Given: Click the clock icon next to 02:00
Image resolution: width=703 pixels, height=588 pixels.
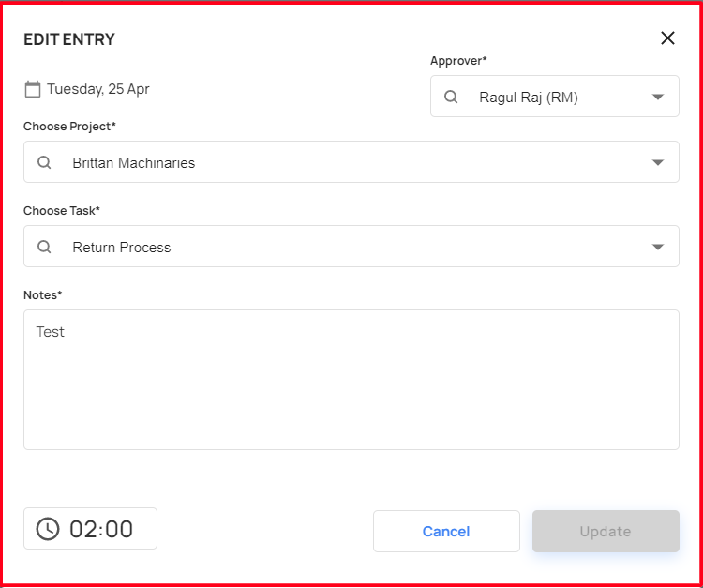Looking at the screenshot, I should click(x=48, y=529).
